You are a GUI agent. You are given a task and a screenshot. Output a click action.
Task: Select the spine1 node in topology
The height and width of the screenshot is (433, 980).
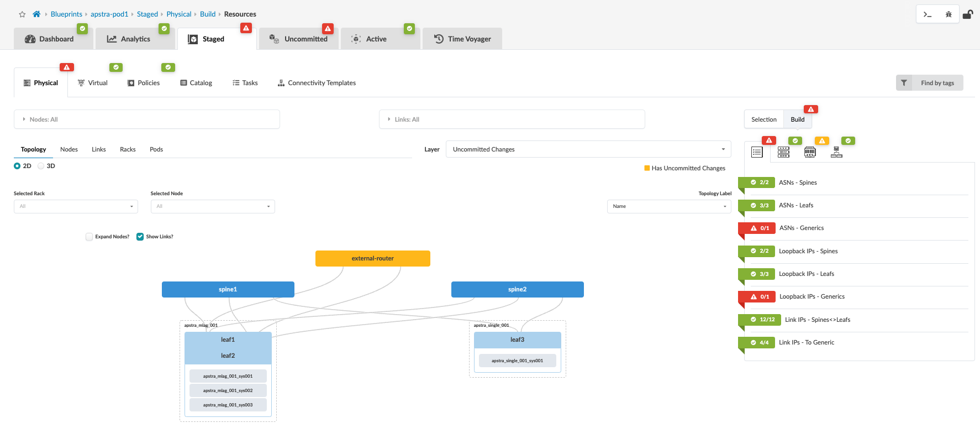click(x=228, y=289)
